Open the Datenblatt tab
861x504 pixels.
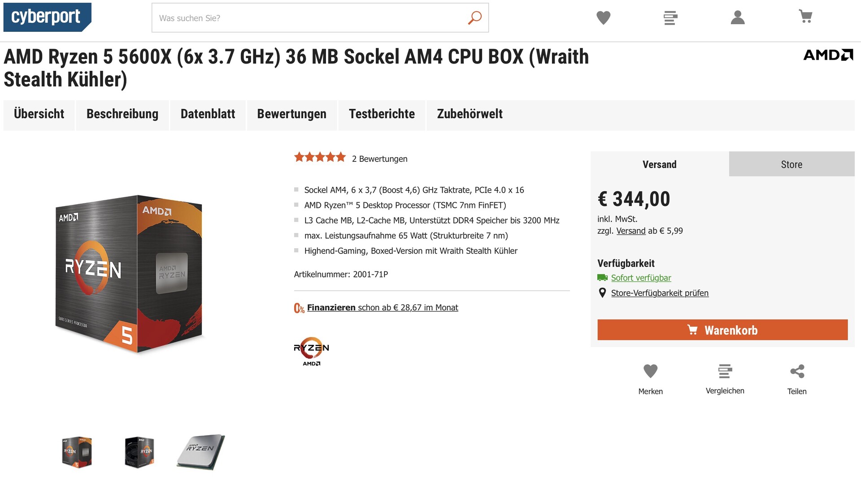[208, 114]
